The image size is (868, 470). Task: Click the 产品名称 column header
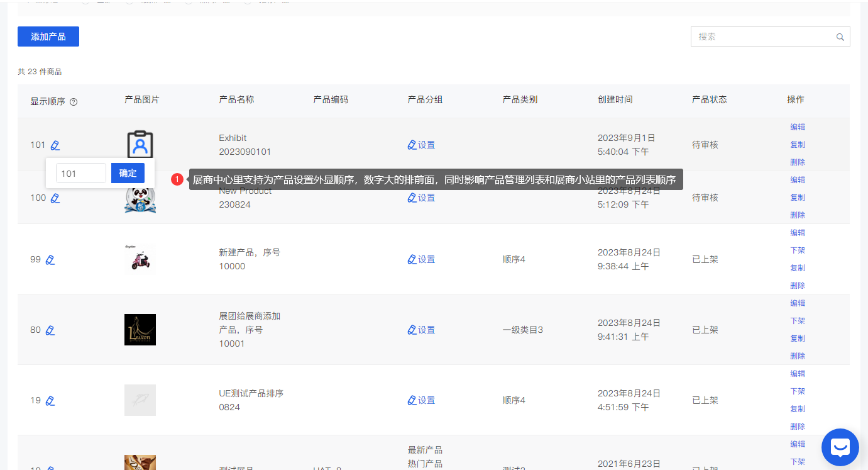coord(236,99)
